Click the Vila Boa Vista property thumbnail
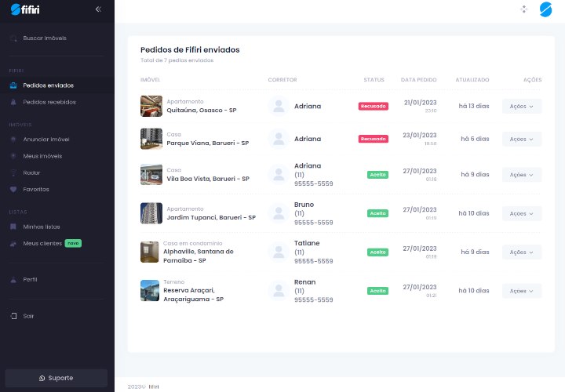565x392 pixels. 151,174
